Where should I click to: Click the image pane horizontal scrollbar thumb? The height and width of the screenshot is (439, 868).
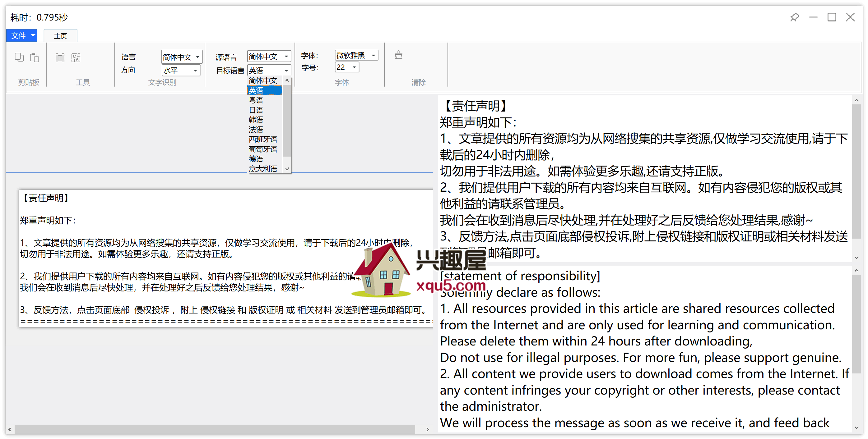point(215,430)
